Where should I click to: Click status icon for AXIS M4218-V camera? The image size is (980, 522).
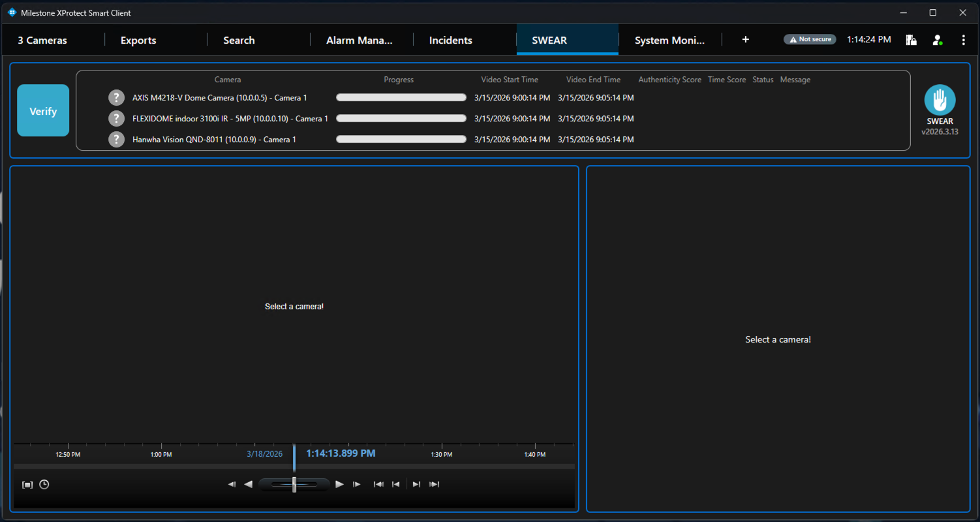pos(116,98)
